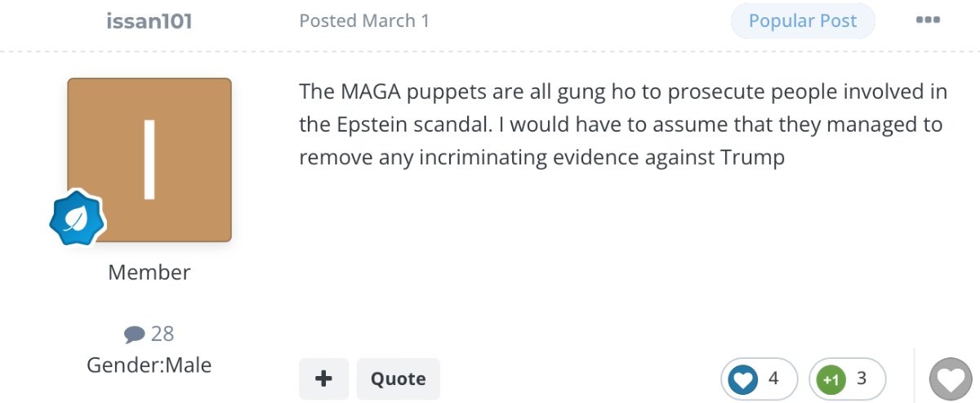
Task: Open the issan101 username link
Action: (x=149, y=21)
